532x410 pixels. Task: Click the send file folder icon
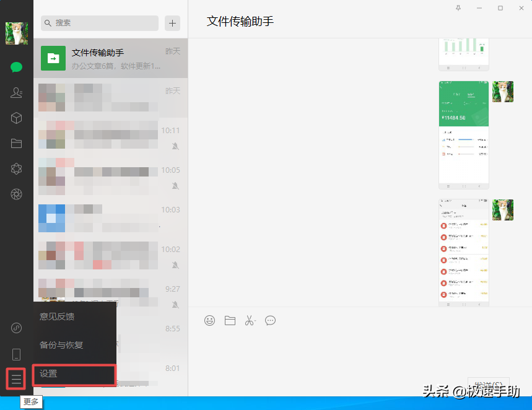pyautogui.click(x=230, y=320)
